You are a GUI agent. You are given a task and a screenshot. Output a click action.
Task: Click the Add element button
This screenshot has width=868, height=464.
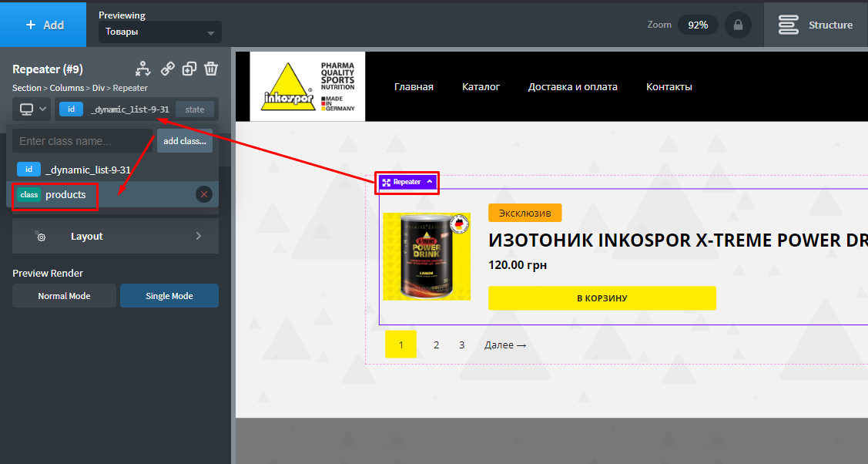pyautogui.click(x=43, y=25)
